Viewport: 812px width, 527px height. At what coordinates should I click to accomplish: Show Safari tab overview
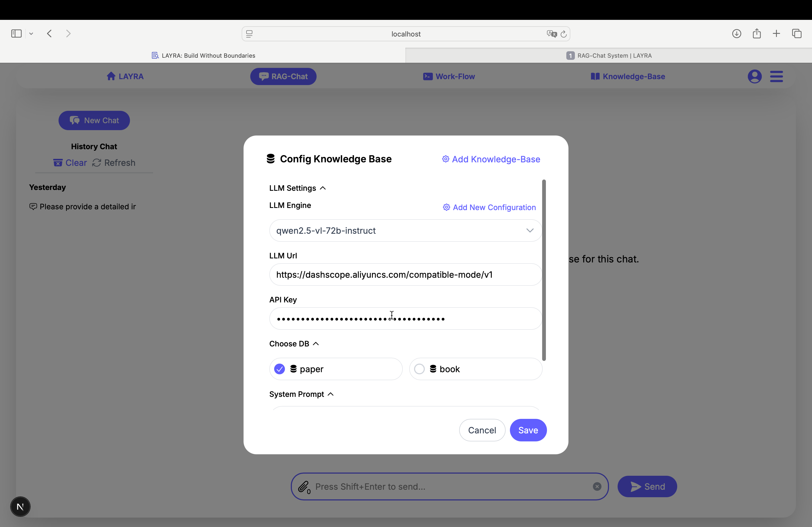[x=797, y=33]
